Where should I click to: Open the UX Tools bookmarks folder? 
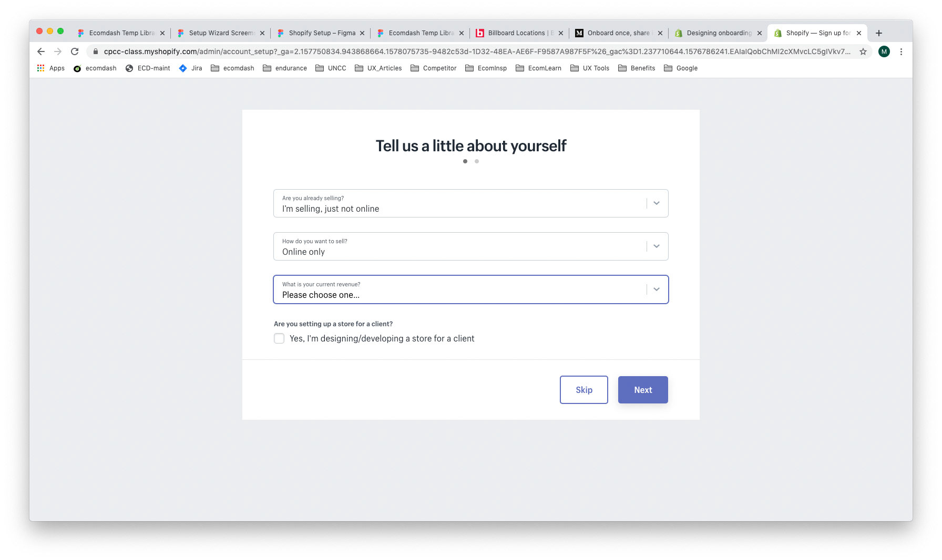click(590, 68)
